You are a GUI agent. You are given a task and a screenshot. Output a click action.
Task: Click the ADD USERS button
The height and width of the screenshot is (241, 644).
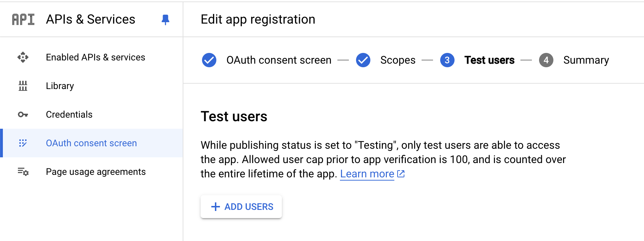[x=241, y=207]
